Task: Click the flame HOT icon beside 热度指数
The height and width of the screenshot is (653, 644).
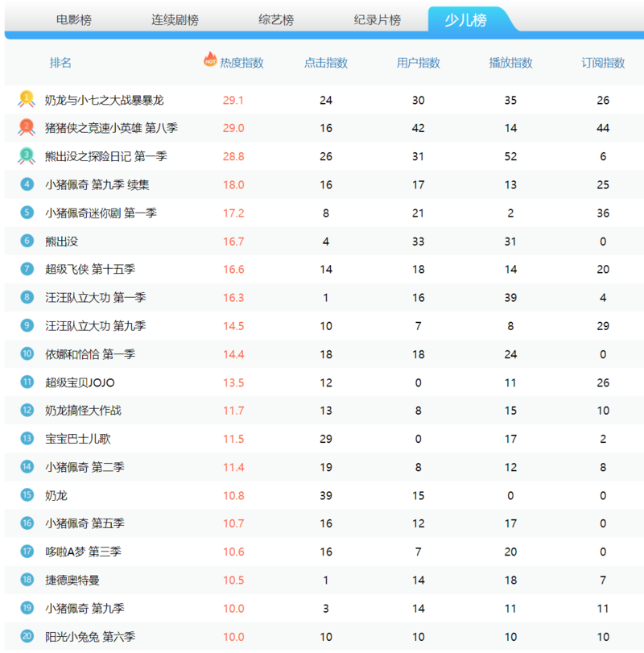Action: point(210,60)
